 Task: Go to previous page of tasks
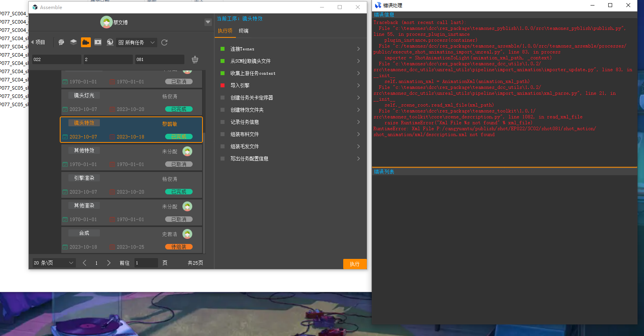85,263
